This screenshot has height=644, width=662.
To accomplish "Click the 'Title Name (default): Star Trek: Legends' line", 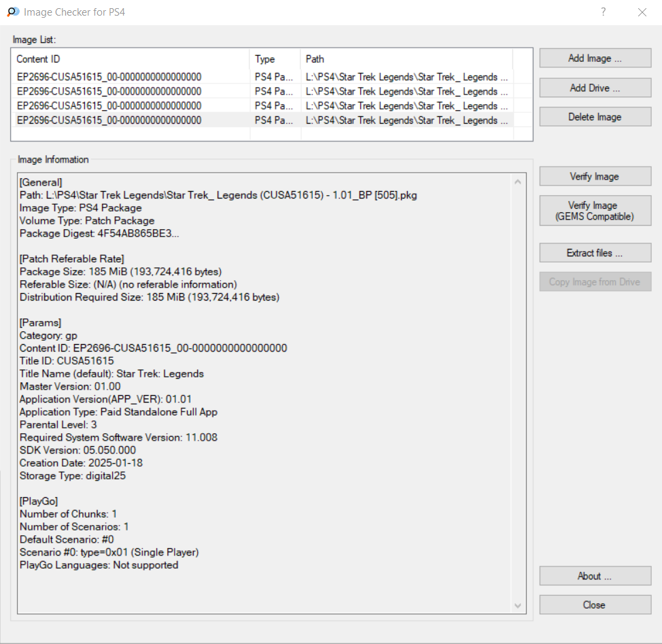I will point(112,374).
